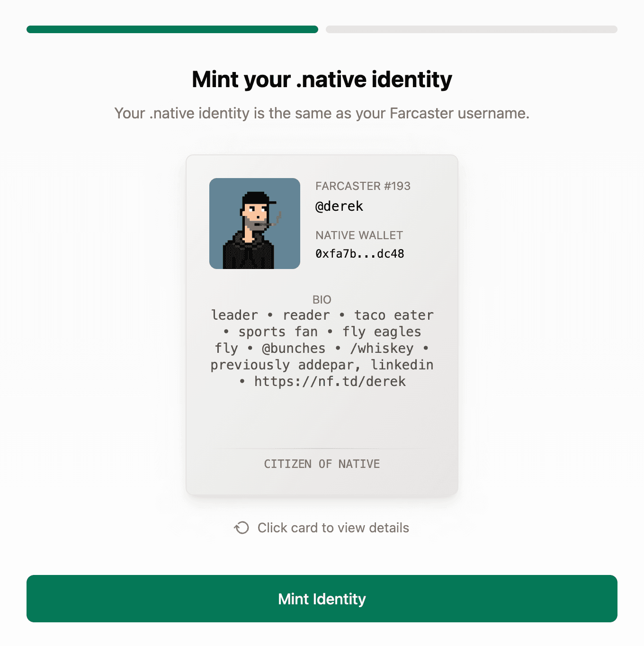Click the Mint Identity button
The image size is (644, 646).
tap(322, 599)
